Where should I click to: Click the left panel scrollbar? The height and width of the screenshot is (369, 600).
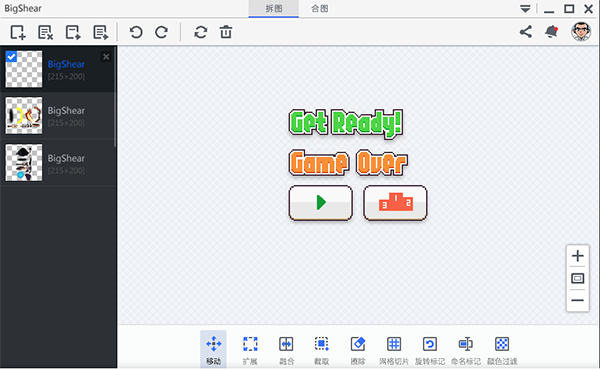click(x=115, y=96)
